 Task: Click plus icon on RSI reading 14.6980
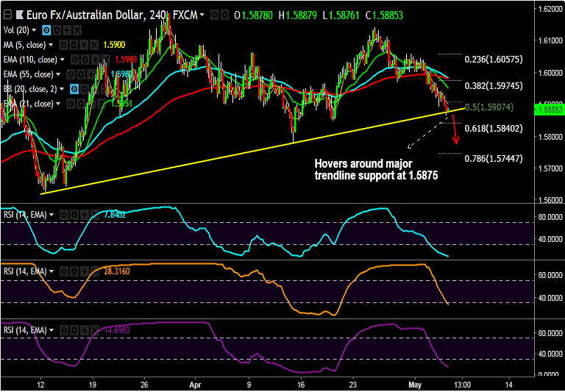pos(85,330)
